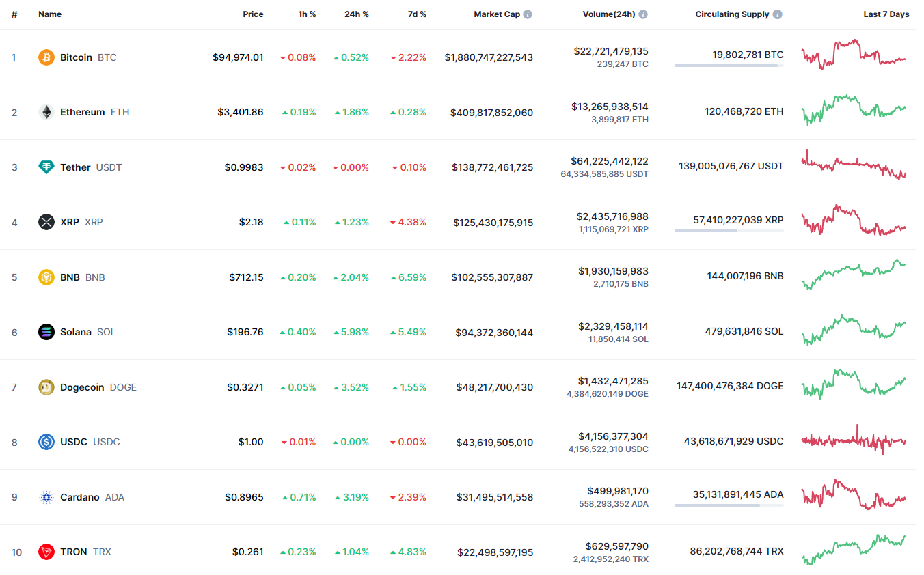Click the Ethereum diamond logo icon

point(46,112)
